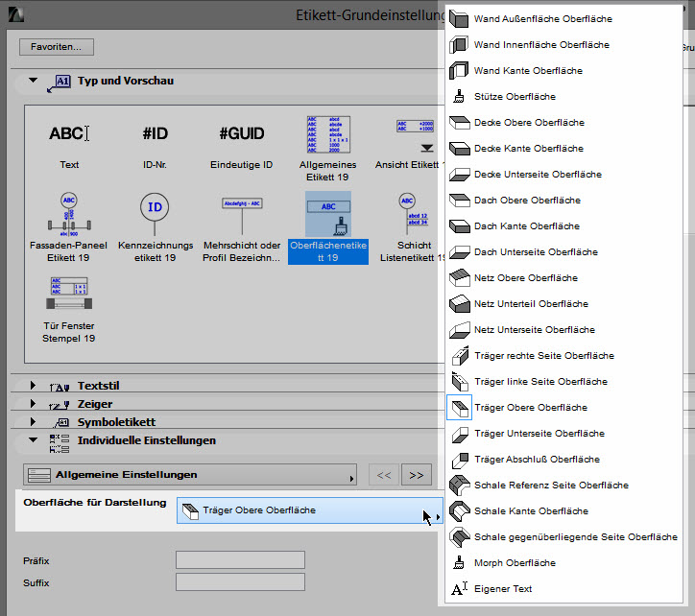Click the Wand Innenfläche Oberfläche icon
695x616 pixels.
pyautogui.click(x=459, y=45)
